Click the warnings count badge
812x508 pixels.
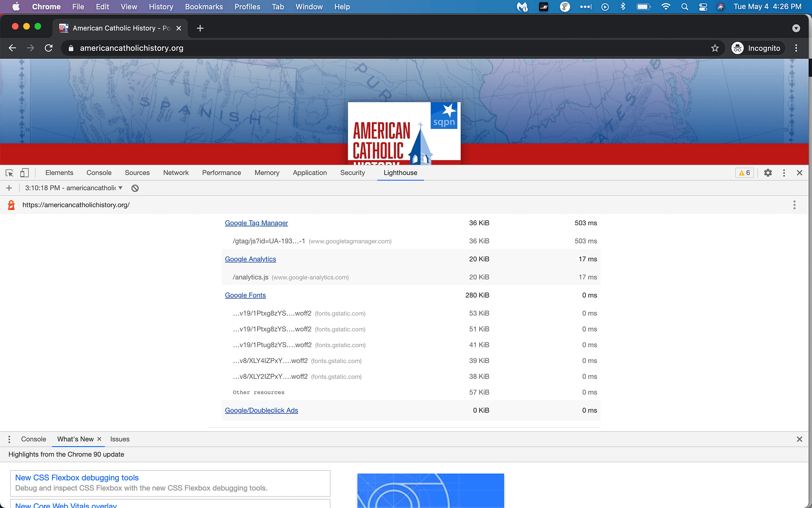click(744, 173)
